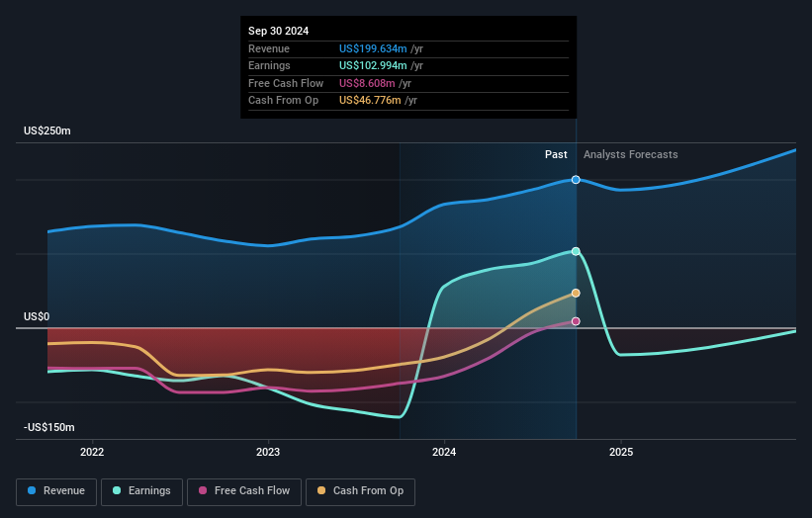Click the Free Cash Flow label in tooltip

(286, 83)
